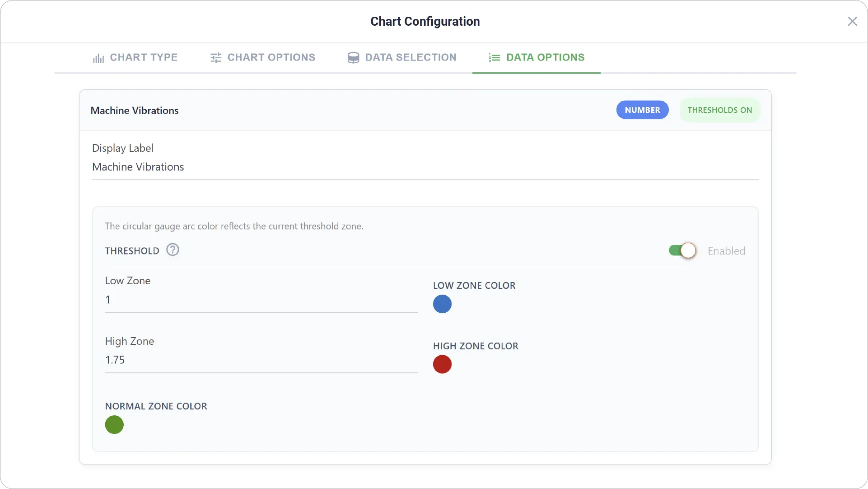Screen dimensions: 868x489
Task: Click the Low Zone value field
Action: pos(261,300)
